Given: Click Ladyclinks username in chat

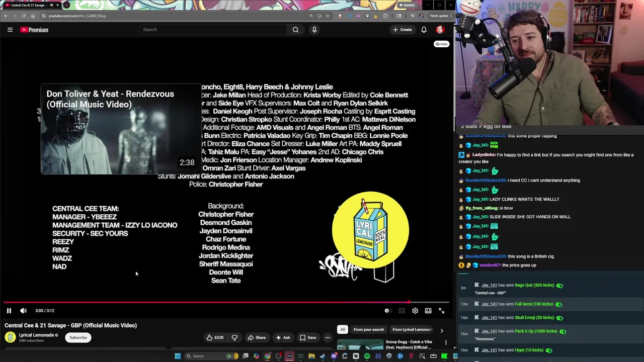Looking at the screenshot, I should click(484, 155).
